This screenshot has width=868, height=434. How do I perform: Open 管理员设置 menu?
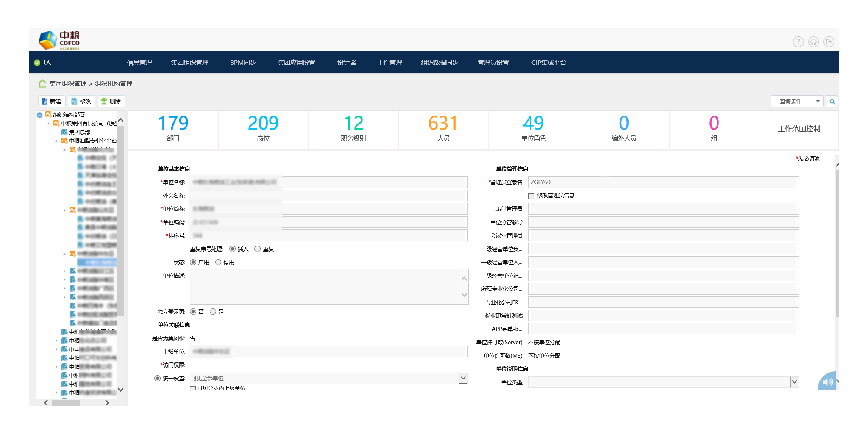click(493, 63)
